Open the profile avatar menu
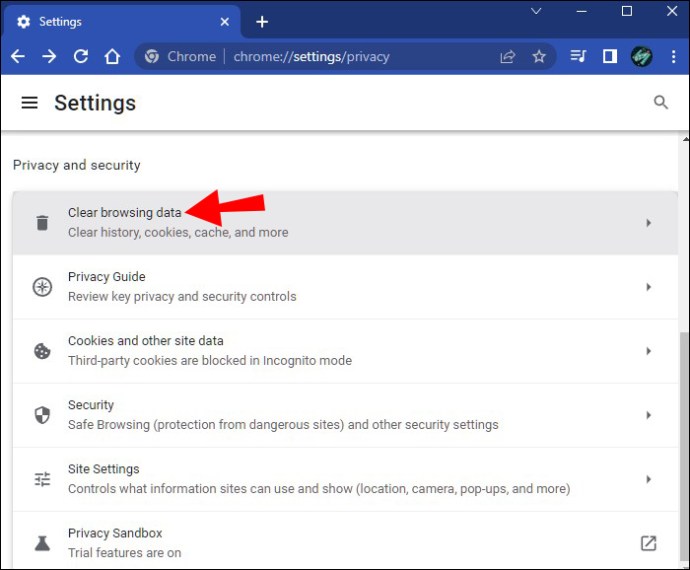The height and width of the screenshot is (570, 690). [642, 56]
